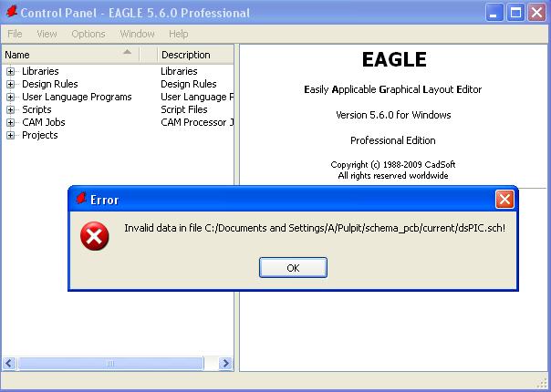Image resolution: width=551 pixels, height=392 pixels.
Task: Close the Error dialog with X
Action: [504, 200]
